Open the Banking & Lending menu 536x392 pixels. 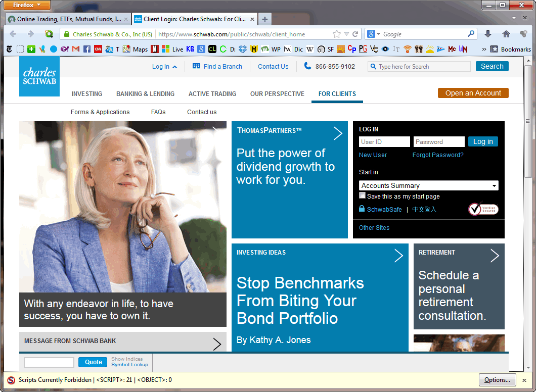(145, 93)
